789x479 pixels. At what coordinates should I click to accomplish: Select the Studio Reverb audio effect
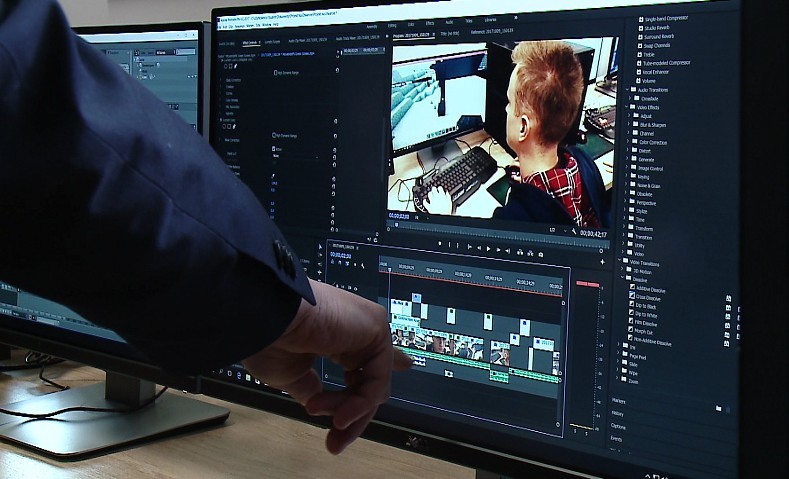click(x=654, y=28)
